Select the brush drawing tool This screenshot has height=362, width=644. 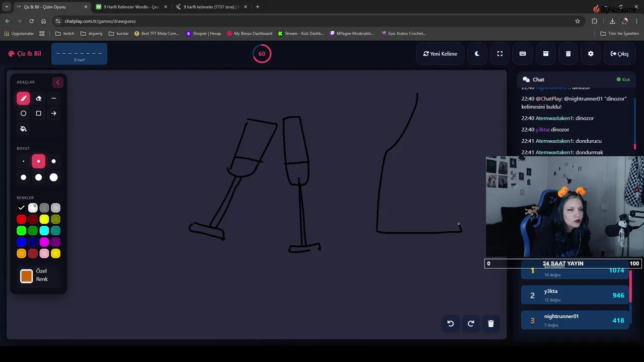(x=23, y=99)
